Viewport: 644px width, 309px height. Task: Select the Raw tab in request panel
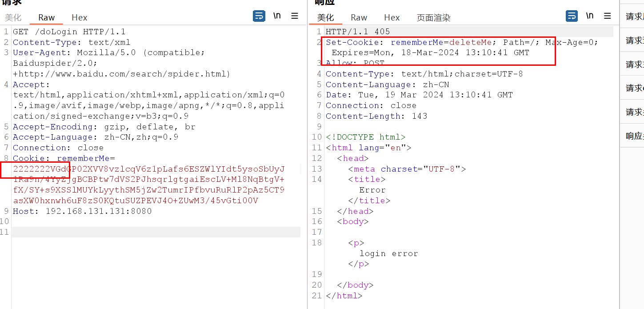click(46, 18)
